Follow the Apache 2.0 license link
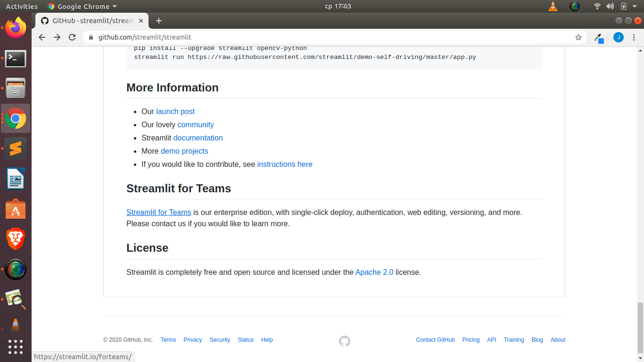Viewport: 644px width, 362px height. 374,272
